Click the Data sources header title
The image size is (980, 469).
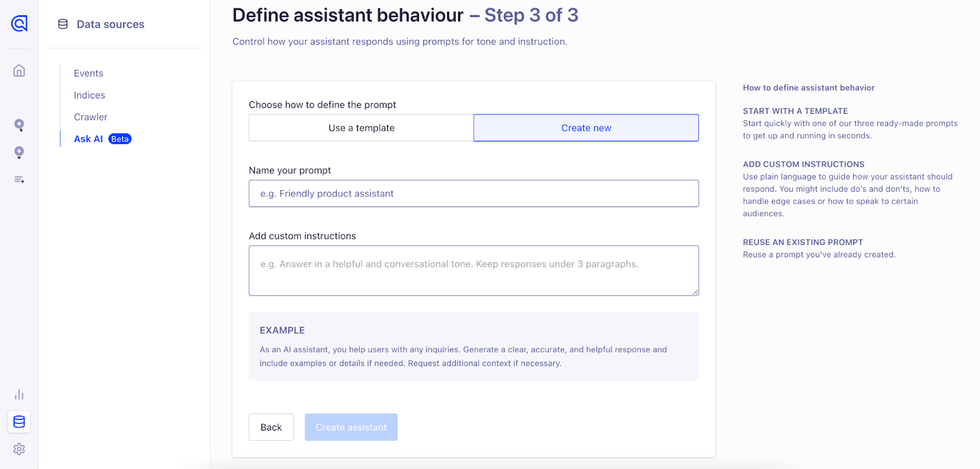pyautogui.click(x=110, y=24)
